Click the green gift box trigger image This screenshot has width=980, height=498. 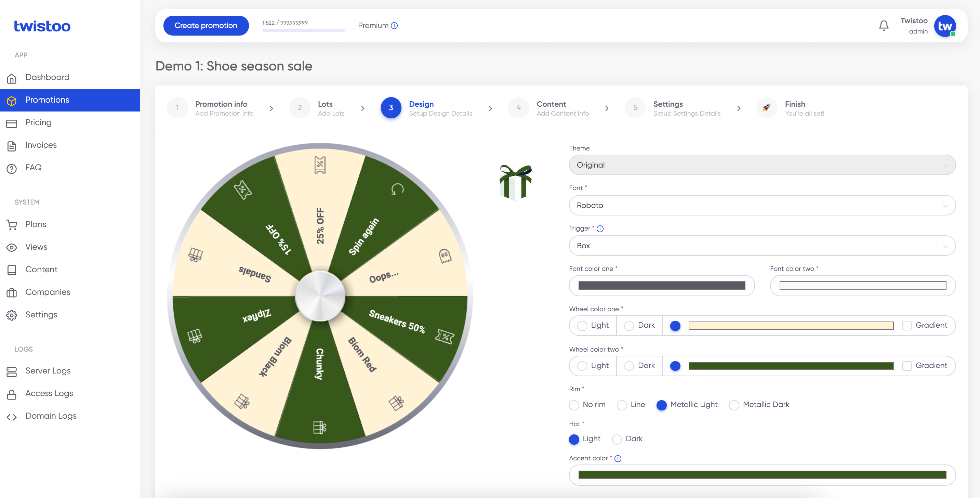point(515,182)
